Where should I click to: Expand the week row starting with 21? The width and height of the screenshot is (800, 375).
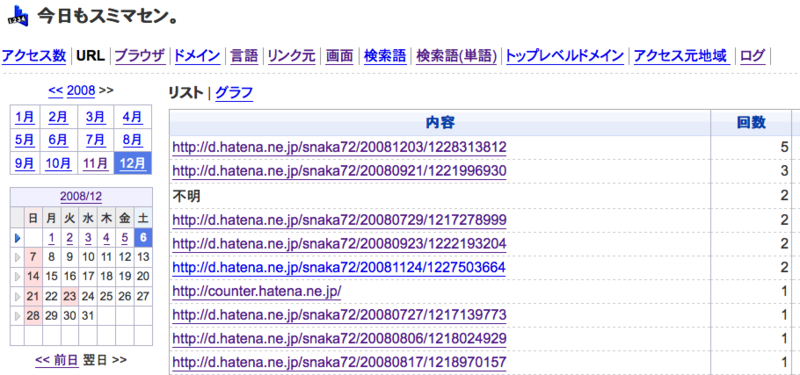point(18,296)
